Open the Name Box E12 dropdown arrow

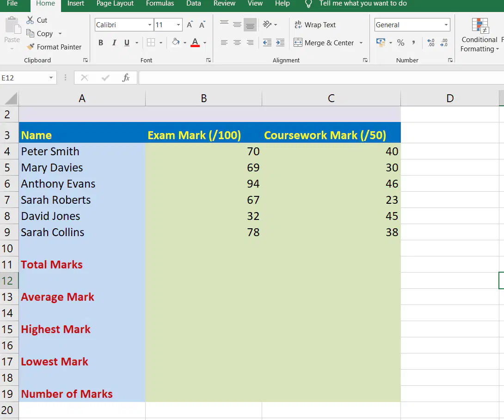click(51, 78)
